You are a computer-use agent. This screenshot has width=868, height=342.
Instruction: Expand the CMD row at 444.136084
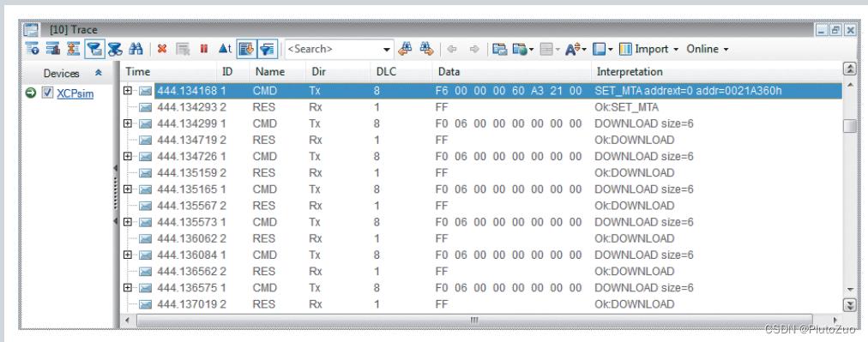click(128, 255)
